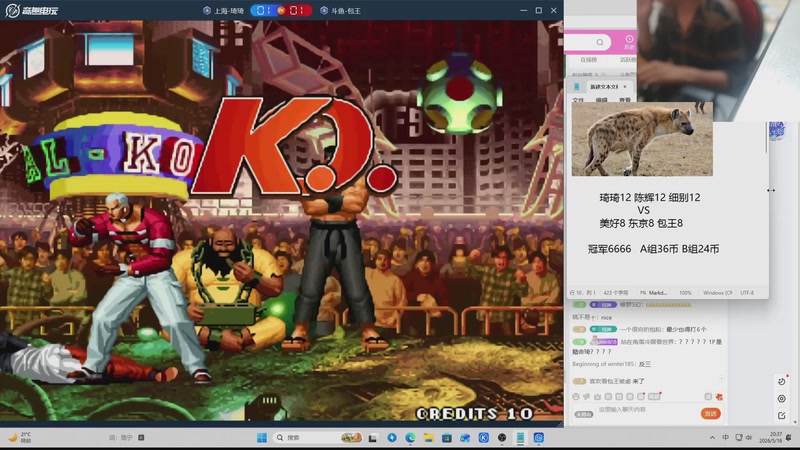Click the red flame icon in chat toolbar
The image size is (800, 450).
[x=719, y=396]
